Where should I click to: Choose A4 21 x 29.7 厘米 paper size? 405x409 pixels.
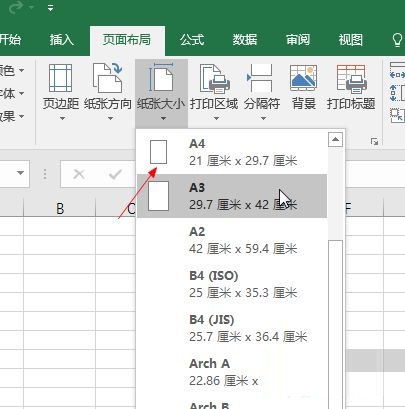pos(232,152)
